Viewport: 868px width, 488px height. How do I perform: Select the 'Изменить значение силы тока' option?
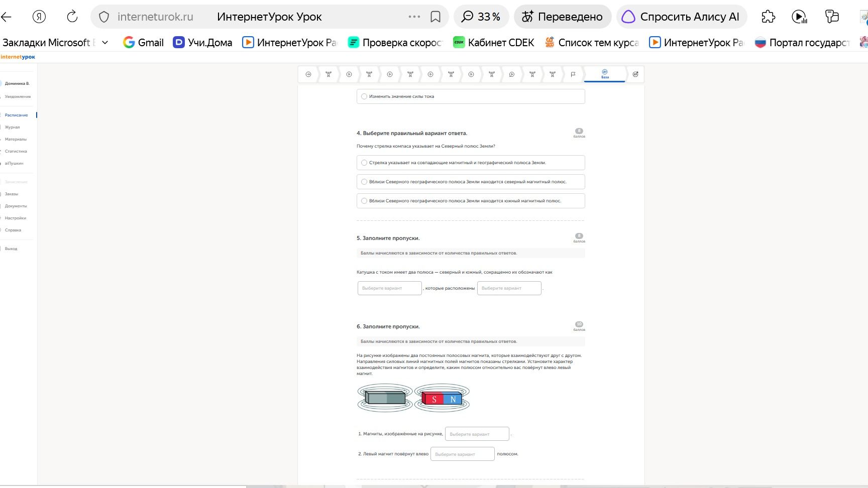(x=471, y=96)
